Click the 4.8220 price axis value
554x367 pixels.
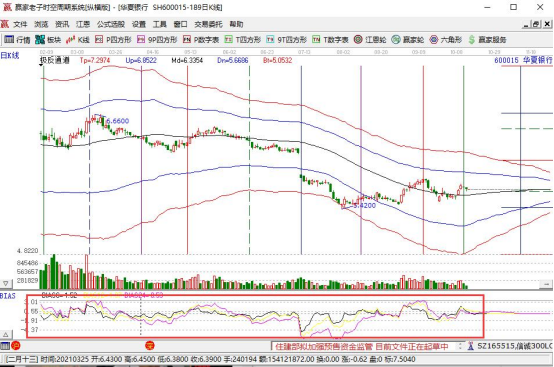pos(27,251)
